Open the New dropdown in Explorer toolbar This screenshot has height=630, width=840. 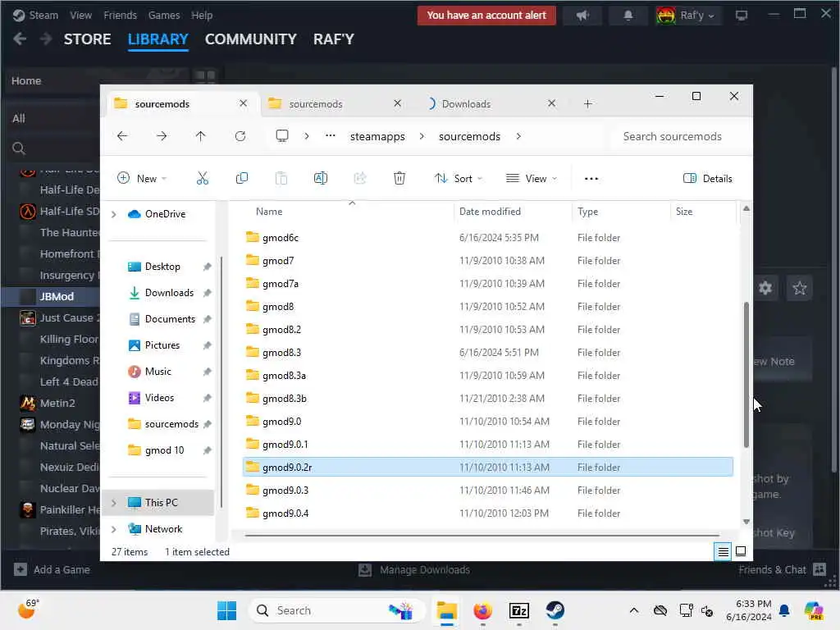142,178
